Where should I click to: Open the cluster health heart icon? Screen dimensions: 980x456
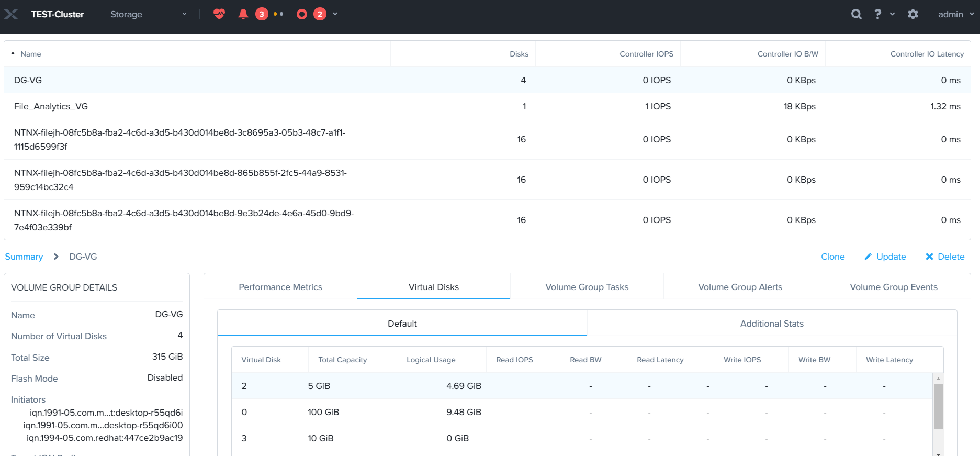(219, 14)
